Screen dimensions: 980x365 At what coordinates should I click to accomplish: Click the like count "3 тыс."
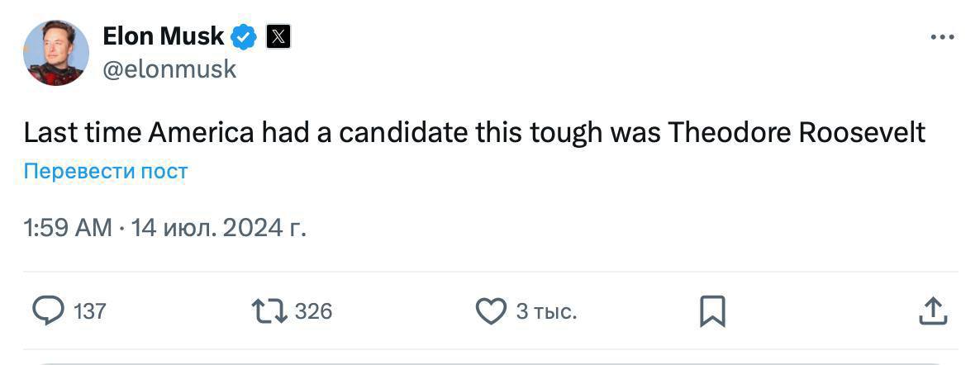(x=546, y=311)
